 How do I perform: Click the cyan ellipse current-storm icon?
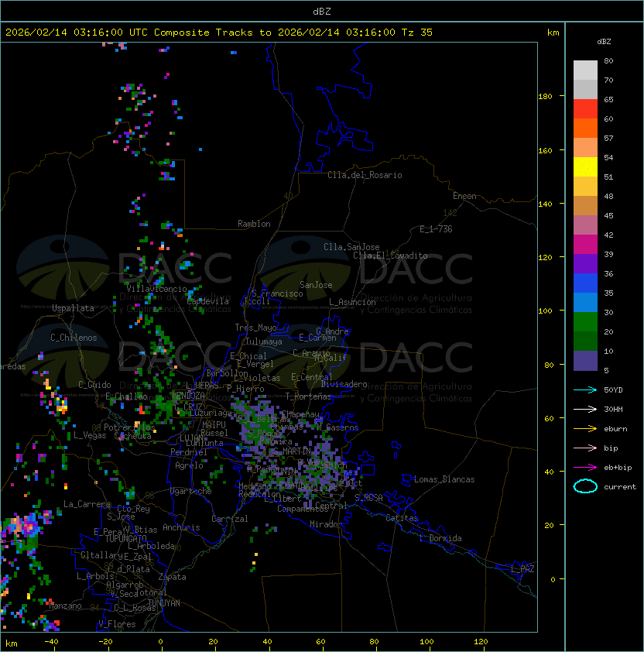click(585, 486)
